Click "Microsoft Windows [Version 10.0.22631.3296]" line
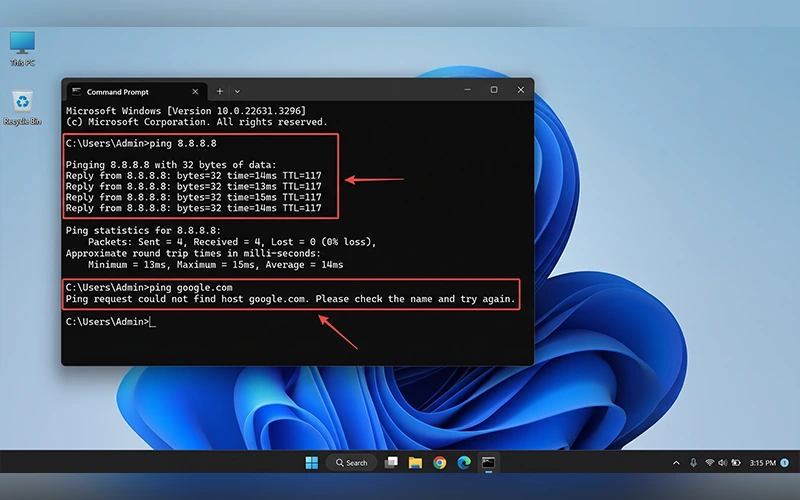The width and height of the screenshot is (800, 500). pyautogui.click(x=186, y=111)
